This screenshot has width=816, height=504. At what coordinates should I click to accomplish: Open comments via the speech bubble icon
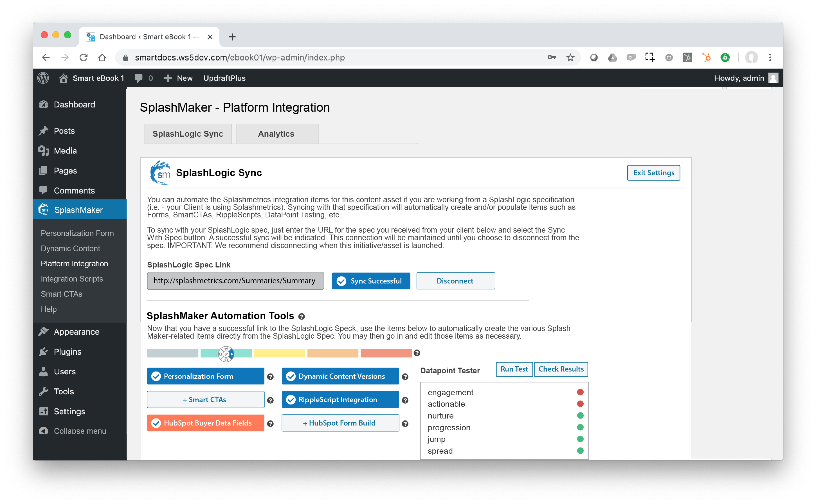point(139,78)
